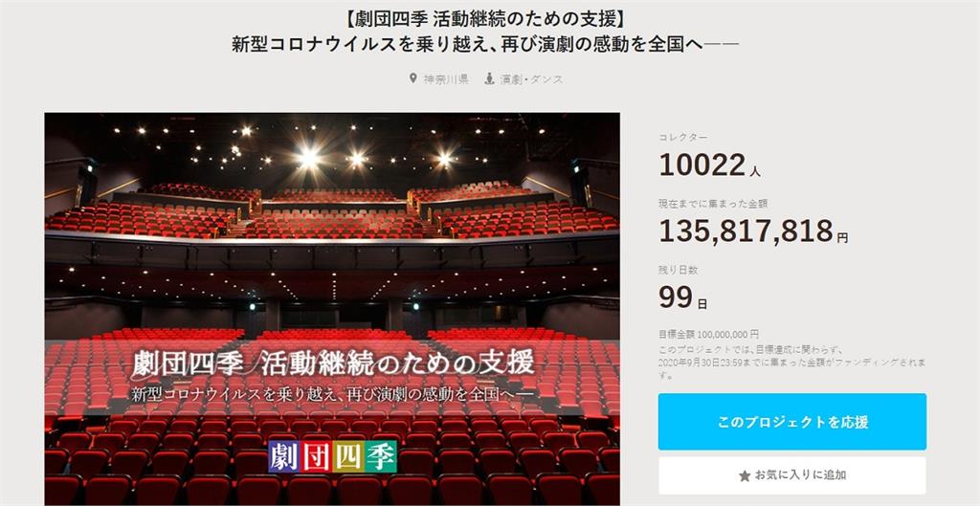Click the colorful 劇団四季 logo
Screen dimensions: 980x506
pos(332,456)
